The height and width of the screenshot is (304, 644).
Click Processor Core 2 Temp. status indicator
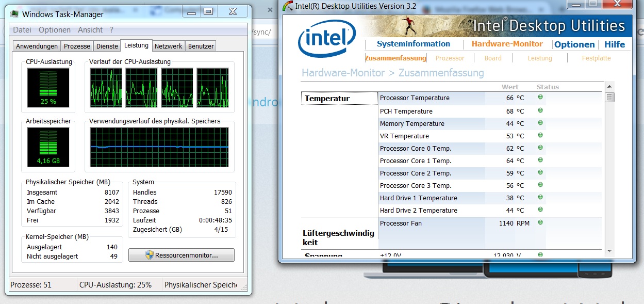(540, 172)
